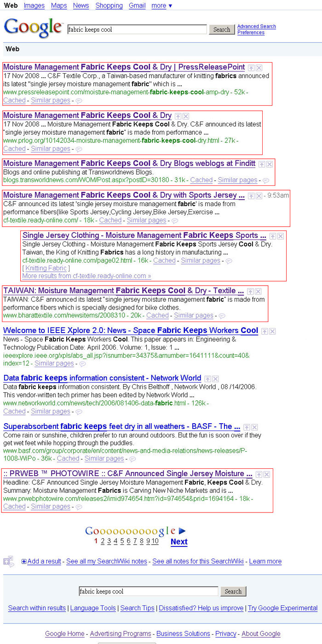
Task: Switch to News search
Action: click(81, 6)
